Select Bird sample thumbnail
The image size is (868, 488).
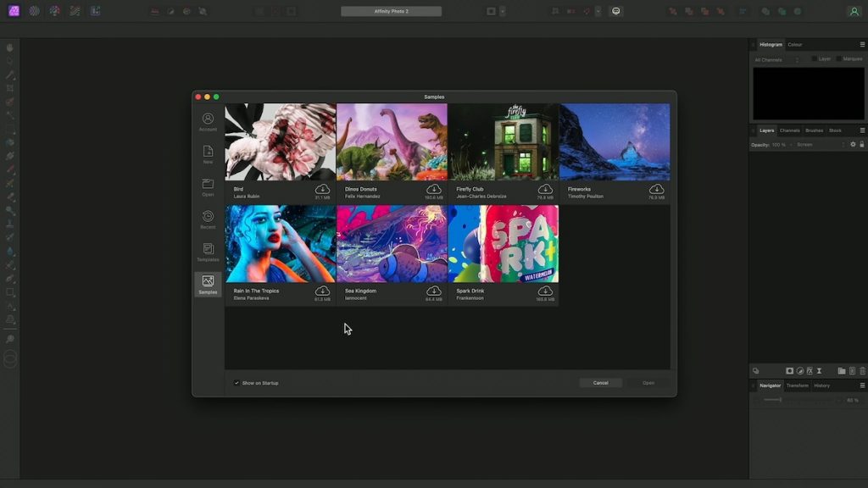coord(280,141)
